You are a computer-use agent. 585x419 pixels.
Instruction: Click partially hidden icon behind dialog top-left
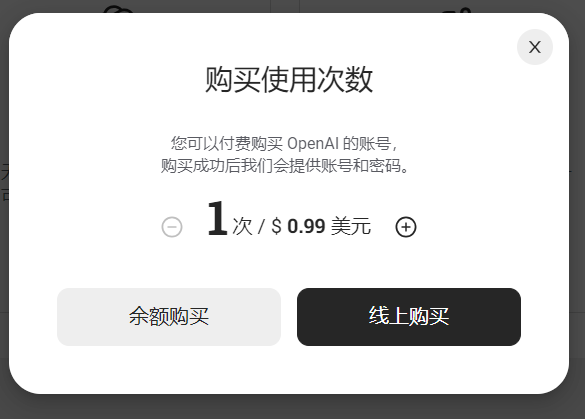(118, 9)
